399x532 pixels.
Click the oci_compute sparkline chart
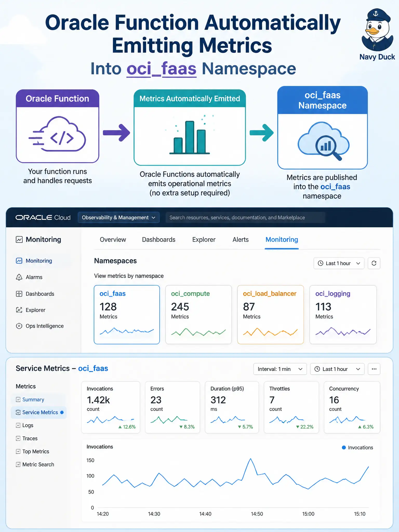198,332
